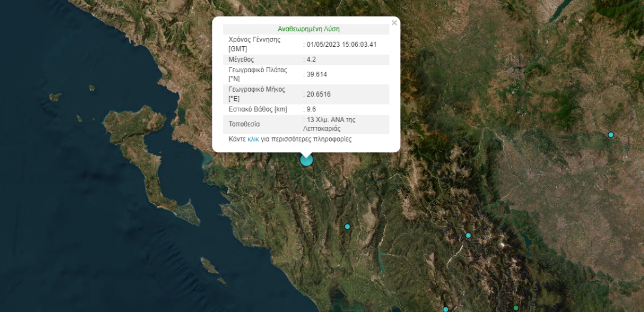Screen dimensions: 644x312
Task: Click the longitude value 20.6516
Action: 317,94
